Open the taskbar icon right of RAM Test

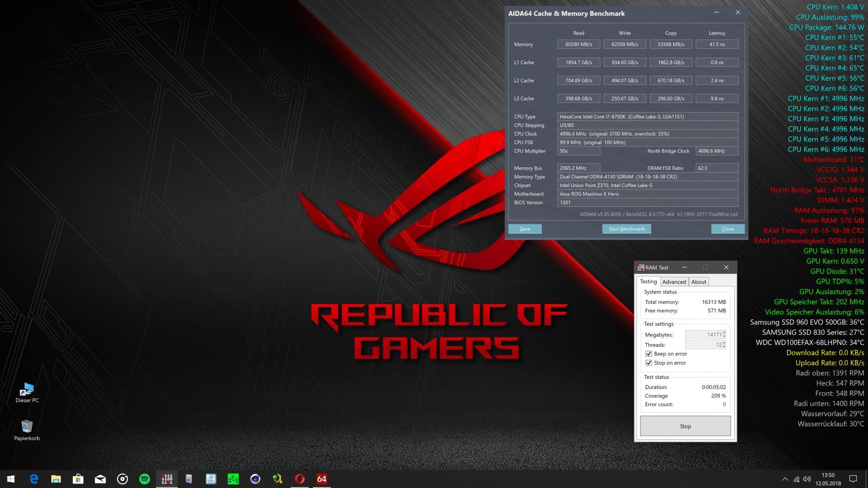(x=189, y=479)
